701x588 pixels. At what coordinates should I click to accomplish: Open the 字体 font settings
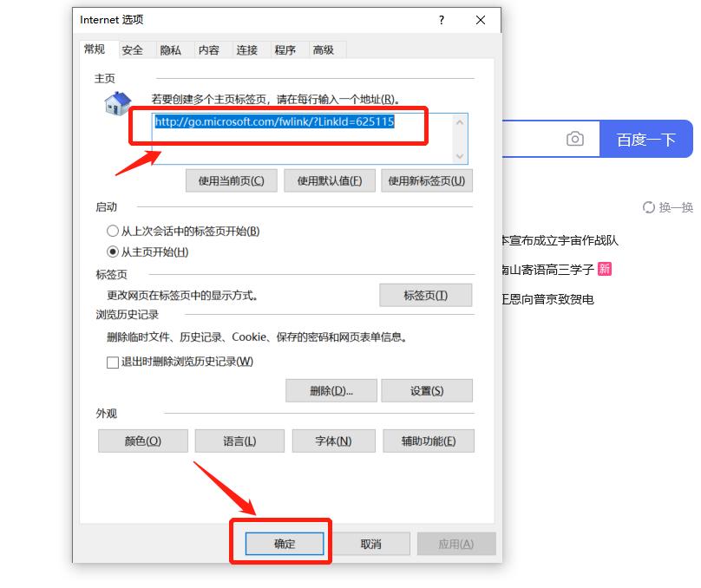[x=333, y=441]
